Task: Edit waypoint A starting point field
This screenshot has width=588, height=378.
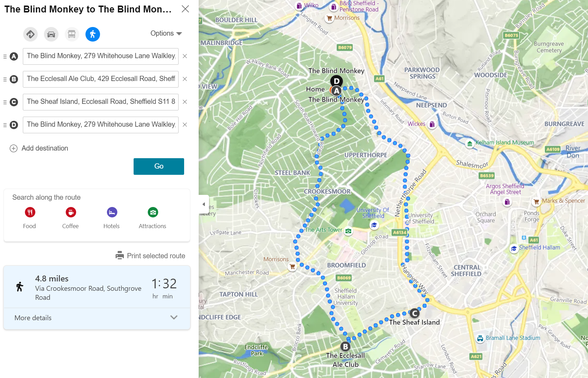Action: [101, 56]
